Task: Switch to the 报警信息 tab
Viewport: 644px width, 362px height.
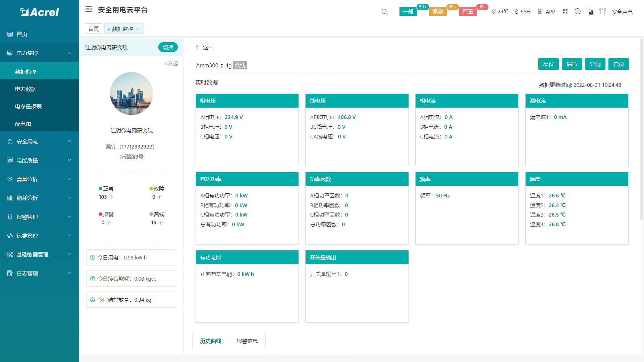Action: (247, 341)
